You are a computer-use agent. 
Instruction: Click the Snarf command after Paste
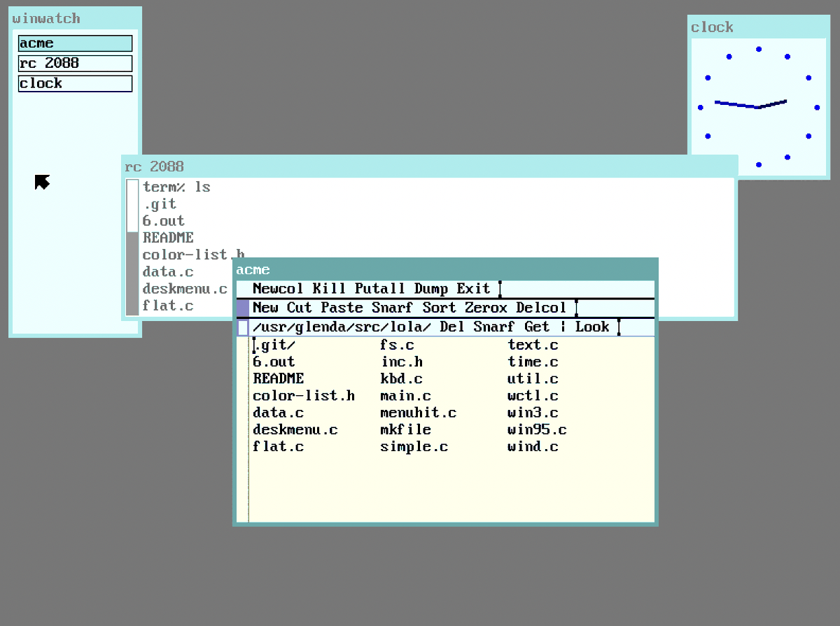click(393, 308)
